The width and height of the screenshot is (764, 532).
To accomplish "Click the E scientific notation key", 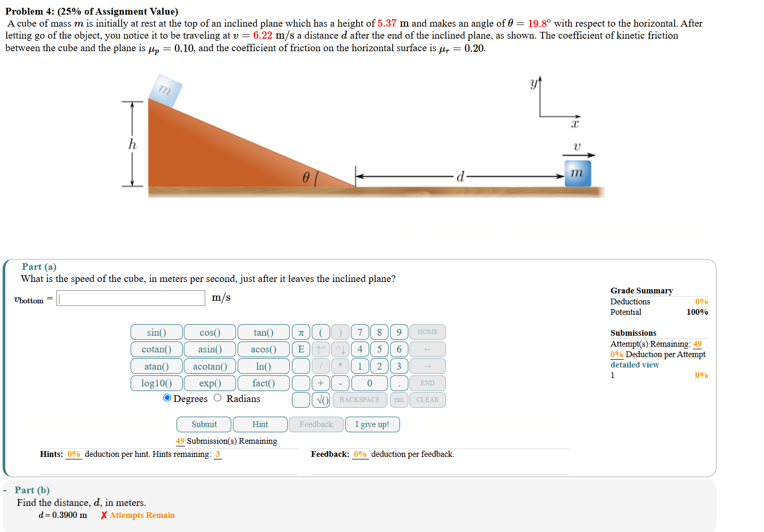I will tap(301, 349).
